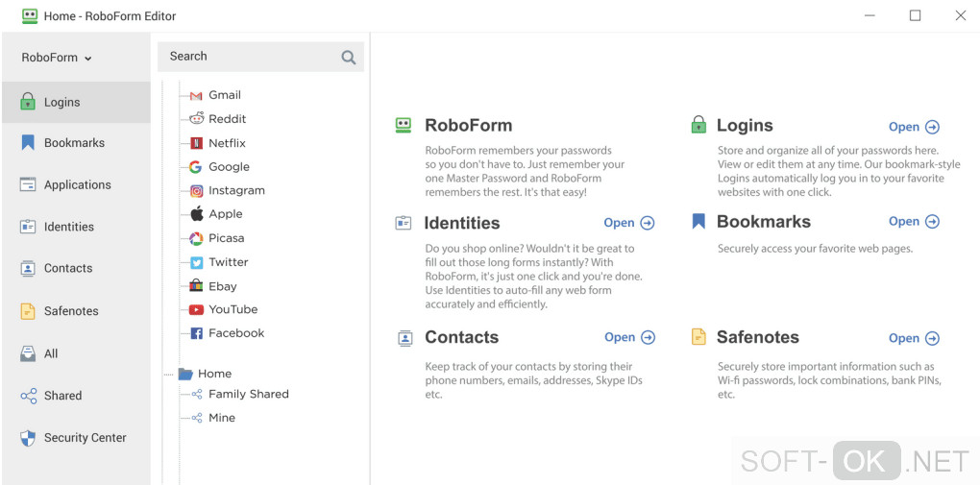Click the Instagram login icon

pyautogui.click(x=196, y=191)
